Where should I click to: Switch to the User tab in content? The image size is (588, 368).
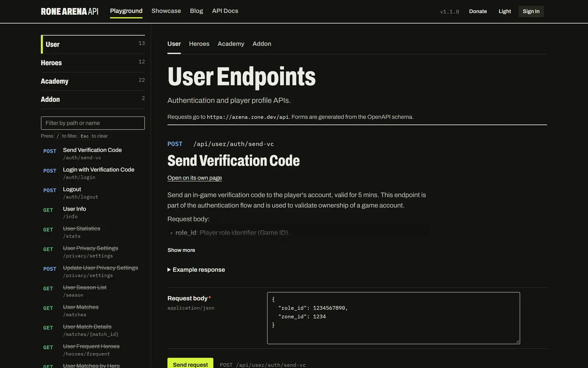(174, 44)
